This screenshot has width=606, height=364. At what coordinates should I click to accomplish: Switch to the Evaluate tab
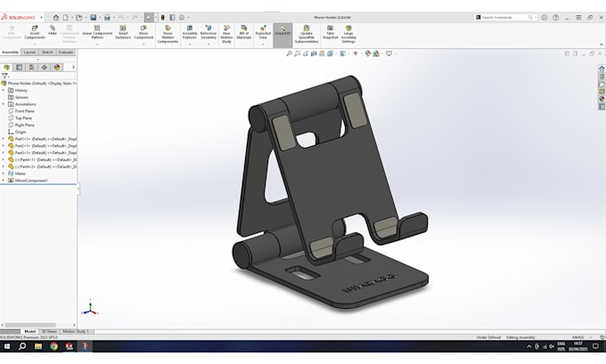point(66,53)
